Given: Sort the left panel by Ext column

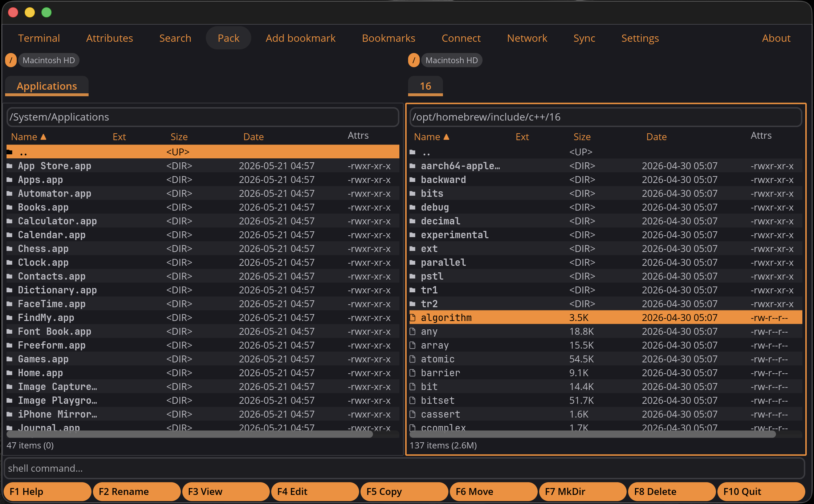Looking at the screenshot, I should coord(119,137).
